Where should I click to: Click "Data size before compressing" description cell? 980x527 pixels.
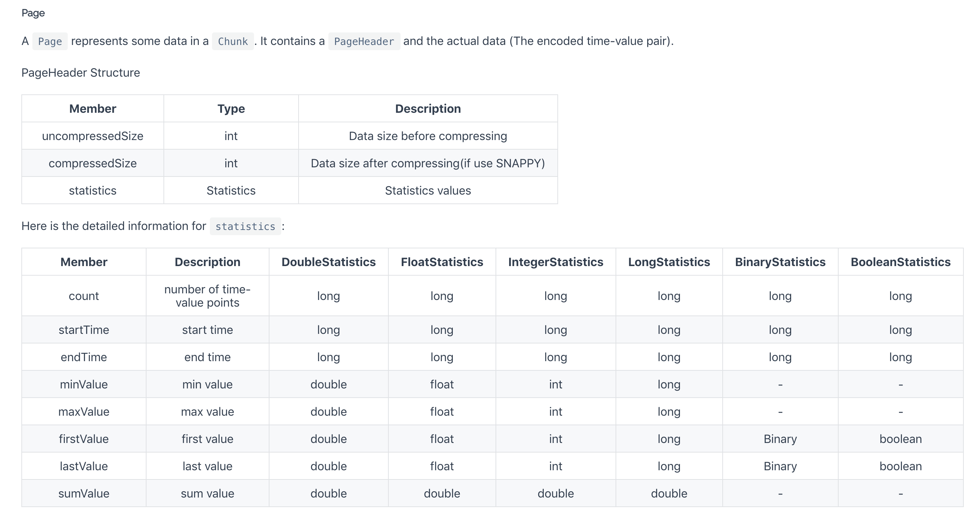coord(428,136)
